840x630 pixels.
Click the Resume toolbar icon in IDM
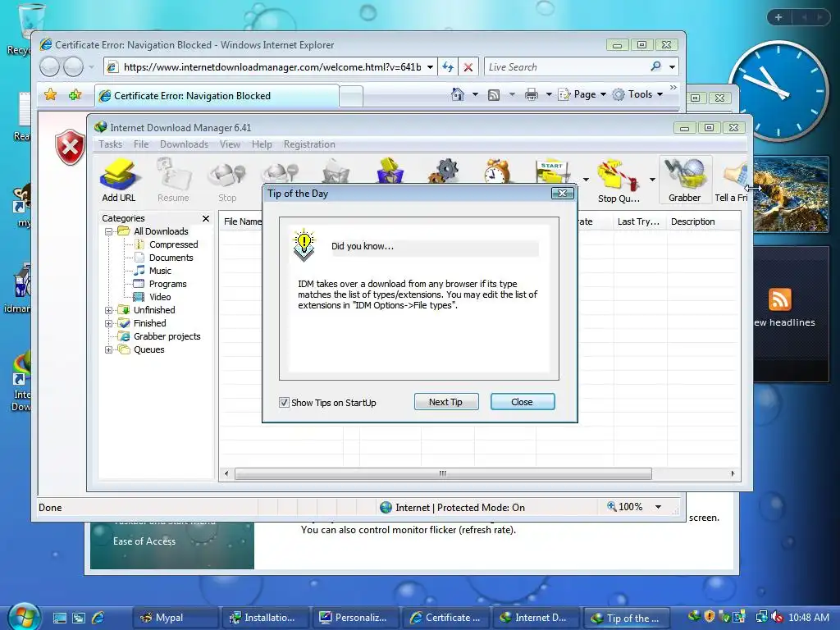[173, 180]
